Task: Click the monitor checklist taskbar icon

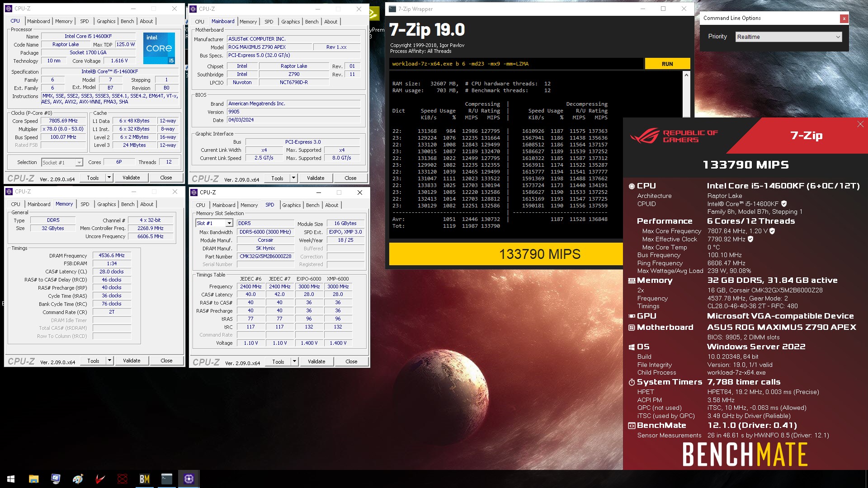Action: click(56, 479)
